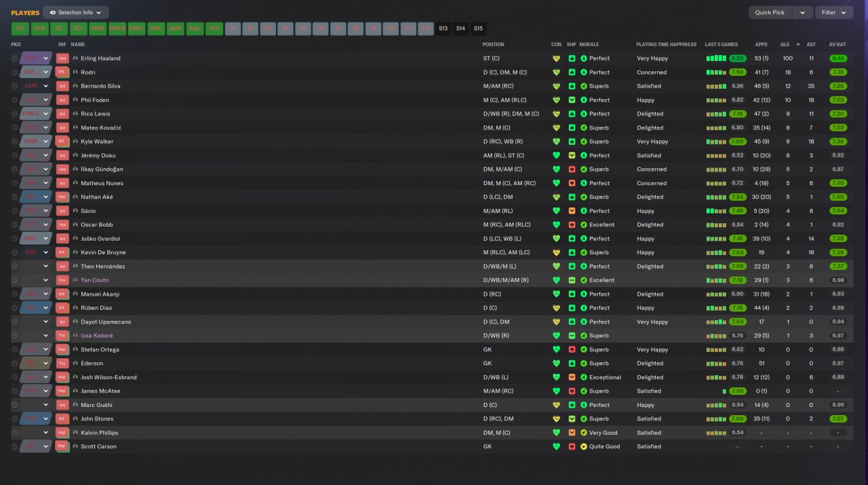Toggle pick checkbox for Kyle Walker
Image resolution: width=868 pixels, height=485 pixels.
(x=15, y=142)
